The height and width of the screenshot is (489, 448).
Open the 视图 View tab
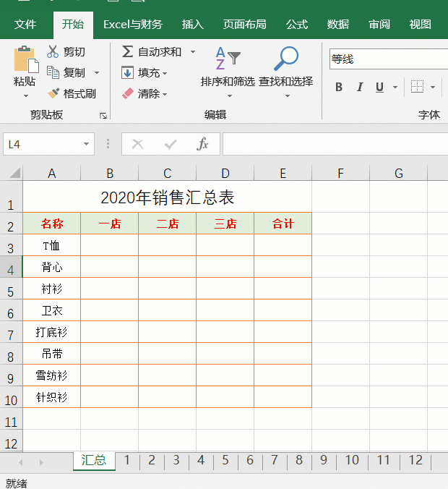coord(421,25)
